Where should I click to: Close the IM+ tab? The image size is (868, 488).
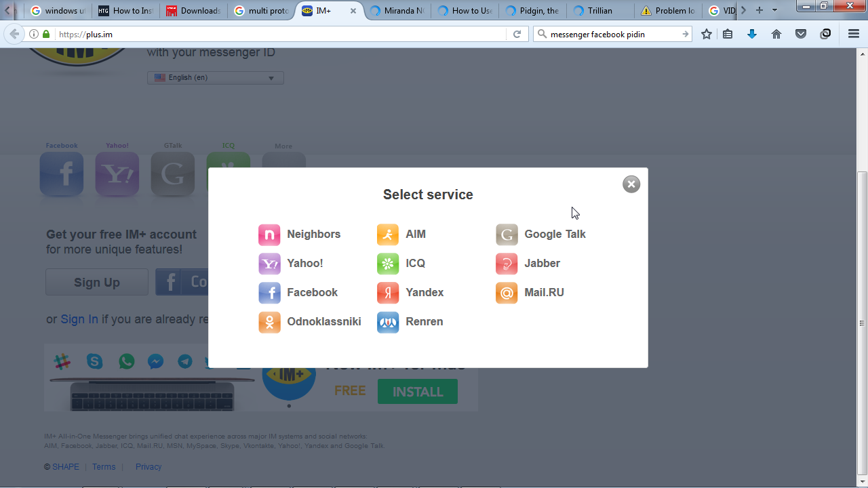[x=353, y=11]
